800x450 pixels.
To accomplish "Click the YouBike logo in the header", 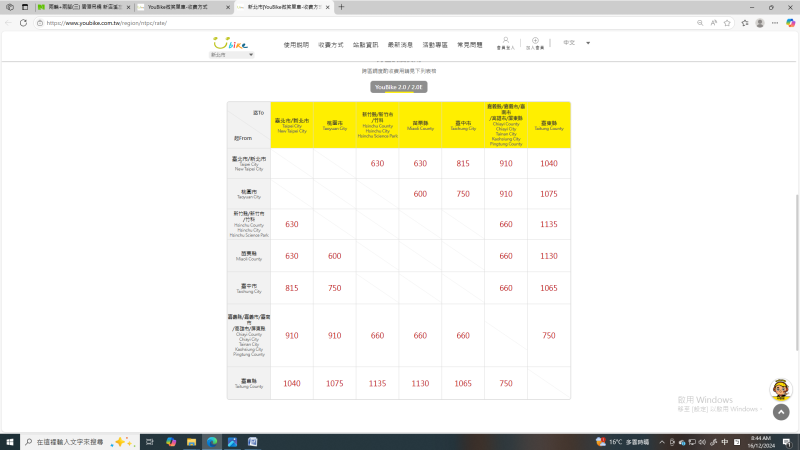I will [x=231, y=43].
